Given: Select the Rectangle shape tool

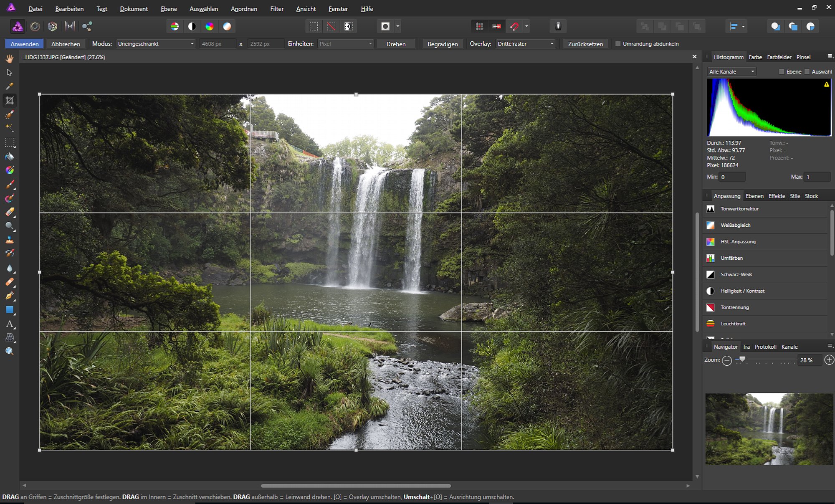Looking at the screenshot, I should pyautogui.click(x=10, y=310).
